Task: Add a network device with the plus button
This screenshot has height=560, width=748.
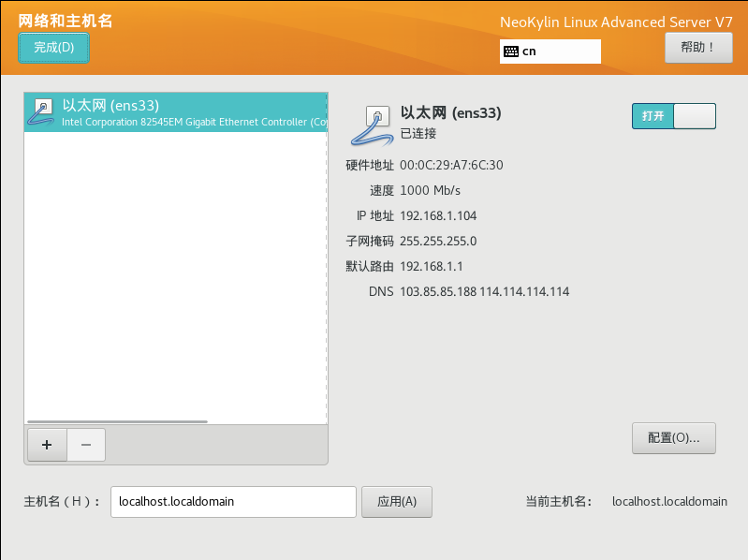Action: (x=47, y=445)
